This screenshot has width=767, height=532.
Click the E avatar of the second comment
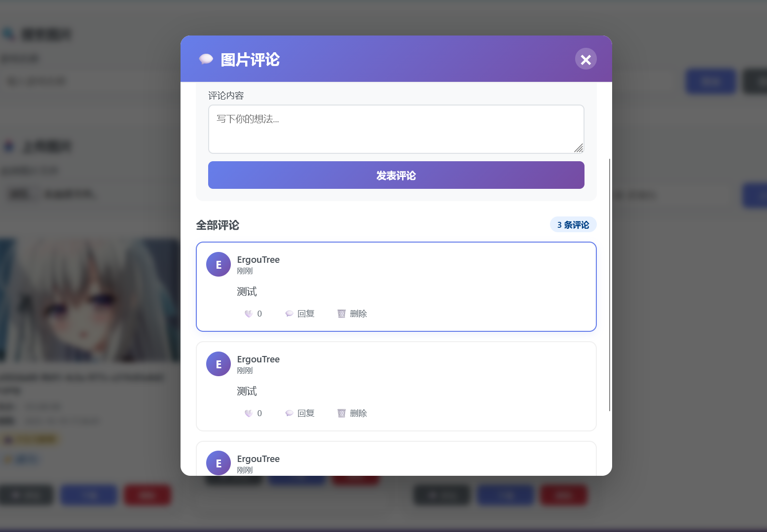tap(219, 364)
